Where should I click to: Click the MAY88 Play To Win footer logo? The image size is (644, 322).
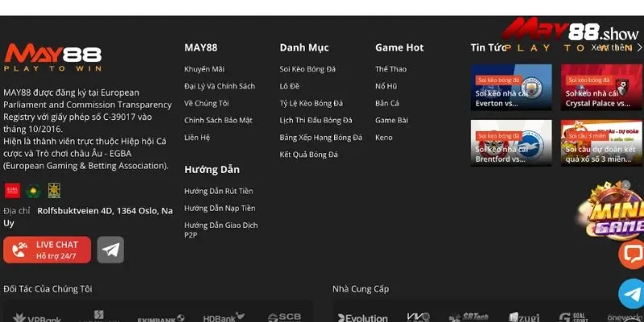[53, 59]
